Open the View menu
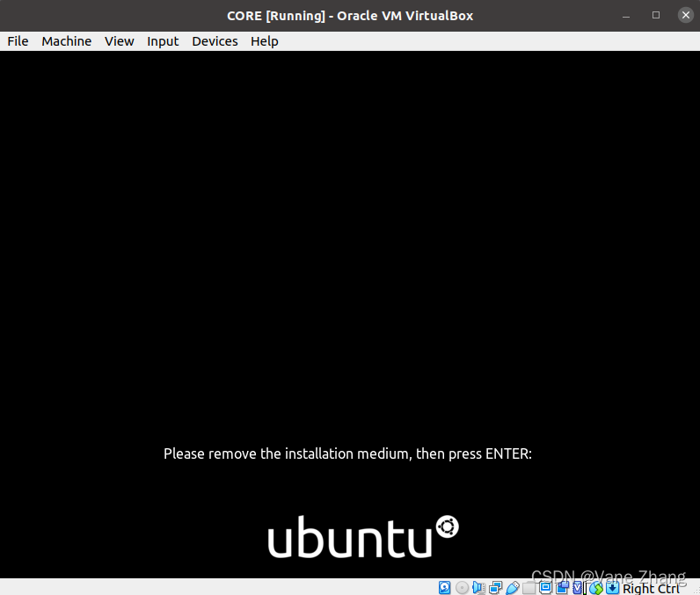The width and height of the screenshot is (700, 595). (120, 41)
